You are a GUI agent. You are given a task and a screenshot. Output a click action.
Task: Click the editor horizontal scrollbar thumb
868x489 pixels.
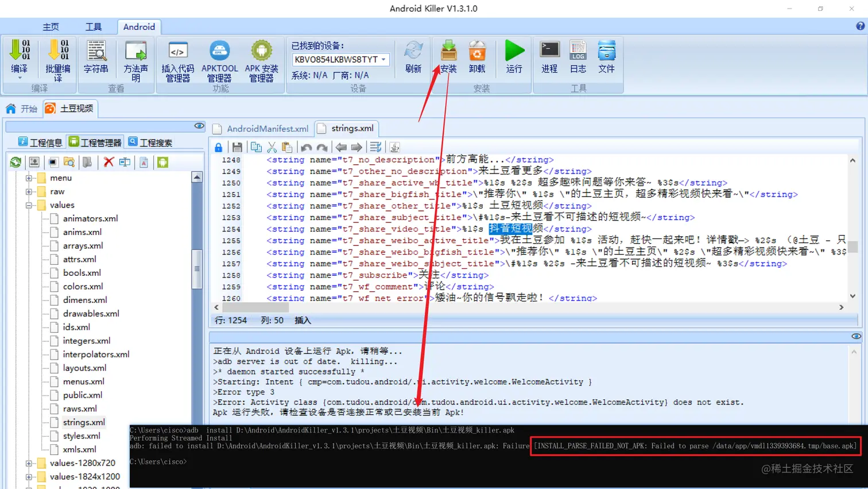[255, 307]
